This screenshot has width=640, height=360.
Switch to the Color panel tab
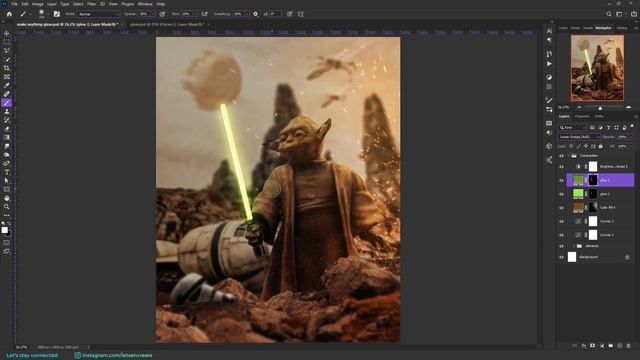click(563, 28)
